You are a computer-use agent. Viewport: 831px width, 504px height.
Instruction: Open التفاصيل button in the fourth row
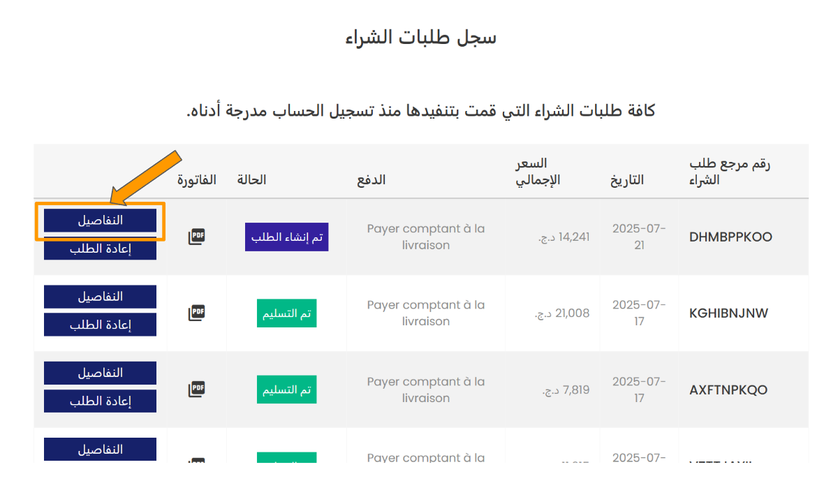(100, 449)
